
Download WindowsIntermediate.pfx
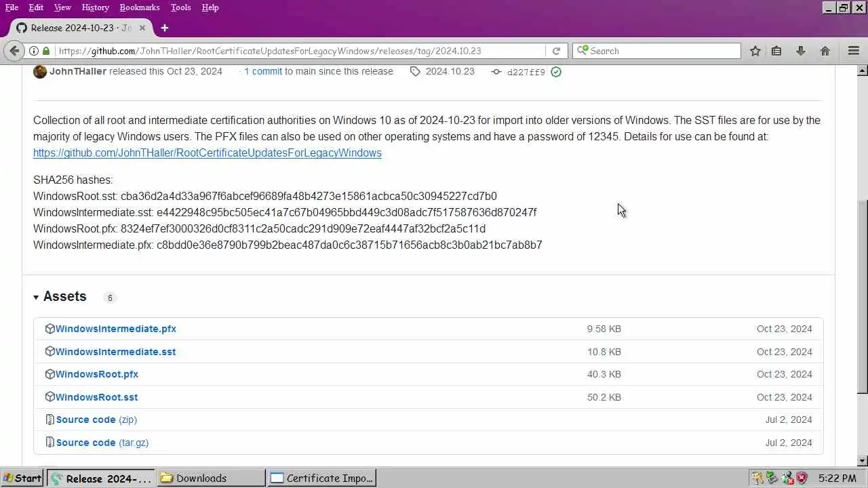click(116, 329)
